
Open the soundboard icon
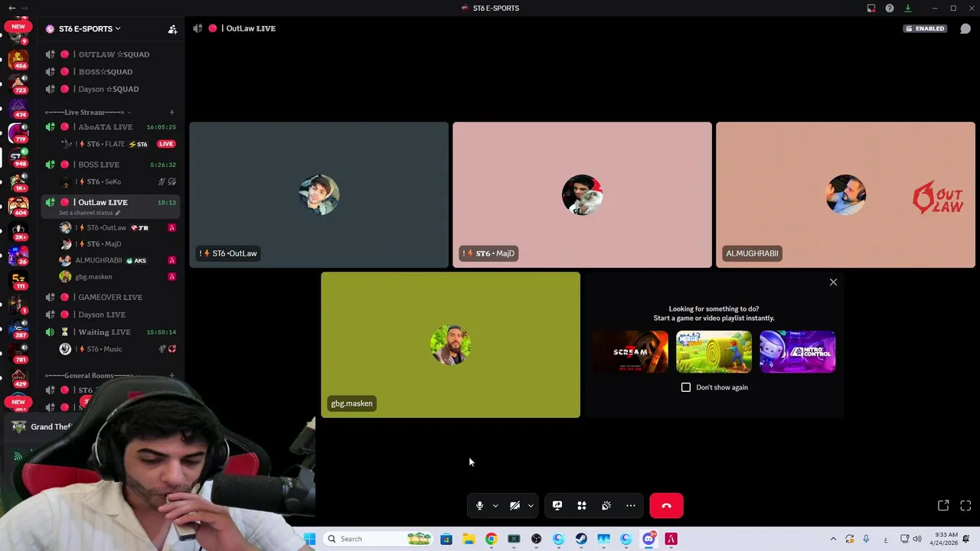(x=606, y=506)
